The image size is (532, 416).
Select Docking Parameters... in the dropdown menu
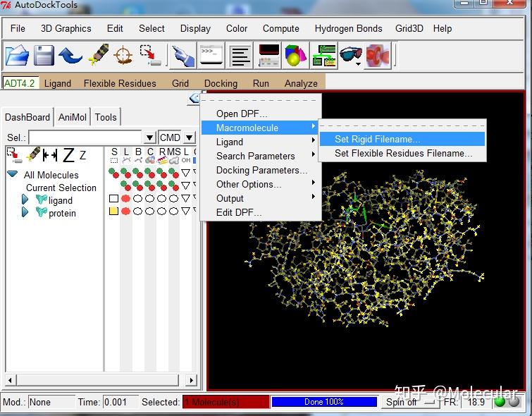click(x=261, y=170)
